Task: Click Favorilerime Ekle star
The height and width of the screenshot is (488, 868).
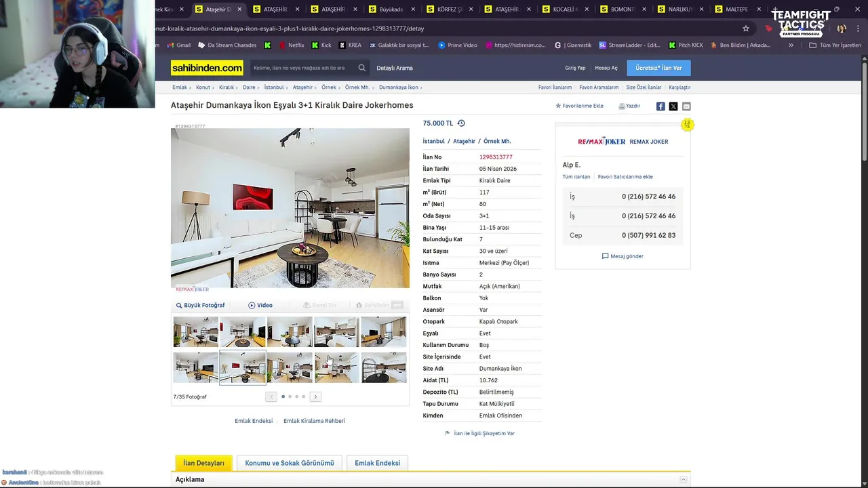Action: [x=558, y=106]
